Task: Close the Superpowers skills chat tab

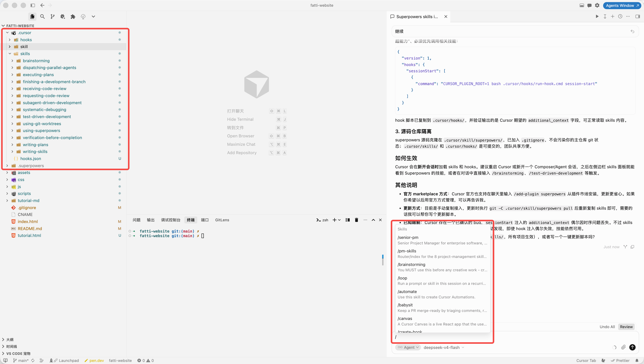Action: (x=446, y=16)
